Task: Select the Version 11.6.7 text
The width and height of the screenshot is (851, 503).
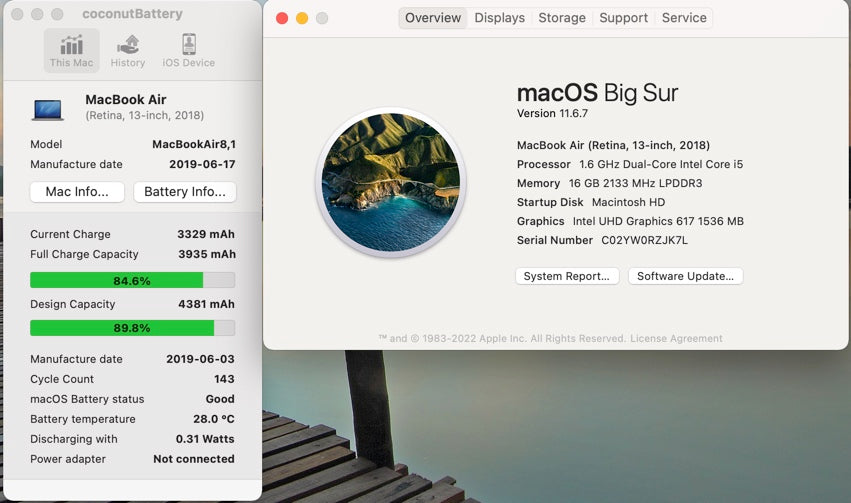Action: (x=552, y=113)
